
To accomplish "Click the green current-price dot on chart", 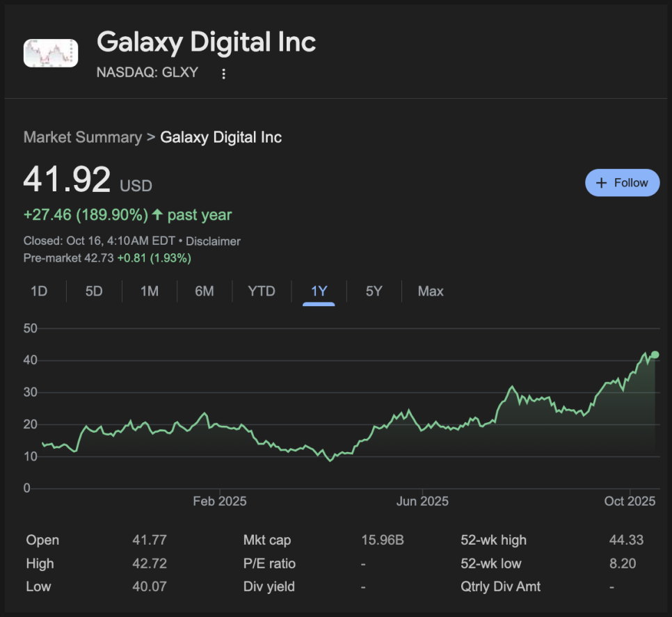I will (655, 355).
